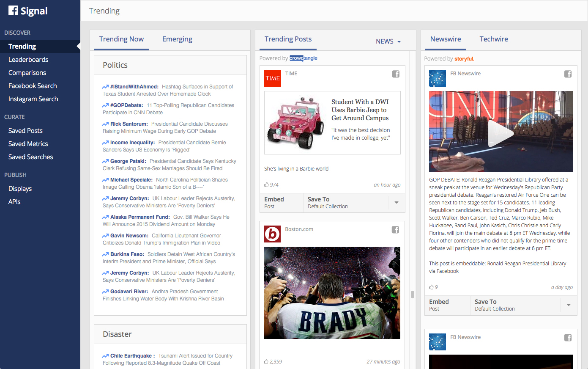Open the Save To dropdown on the TIME post
The image size is (588, 369).
click(397, 203)
